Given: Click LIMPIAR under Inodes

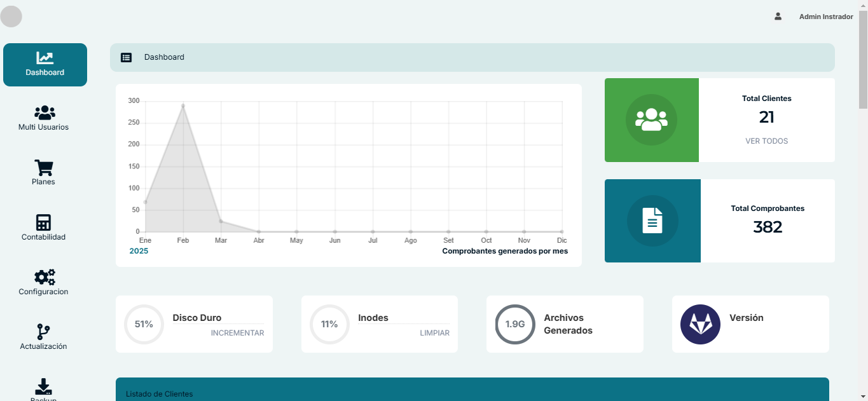Looking at the screenshot, I should click(434, 333).
